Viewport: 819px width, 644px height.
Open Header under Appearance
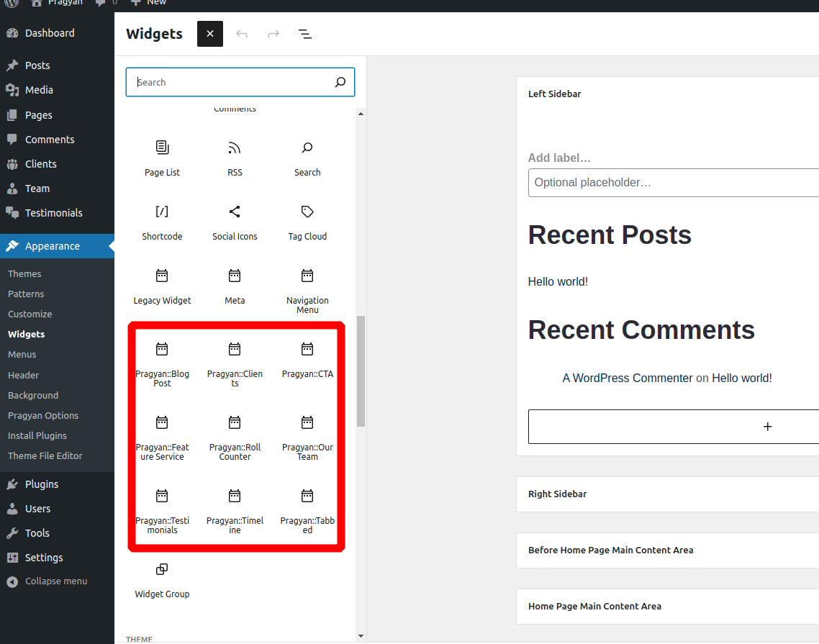(24, 375)
